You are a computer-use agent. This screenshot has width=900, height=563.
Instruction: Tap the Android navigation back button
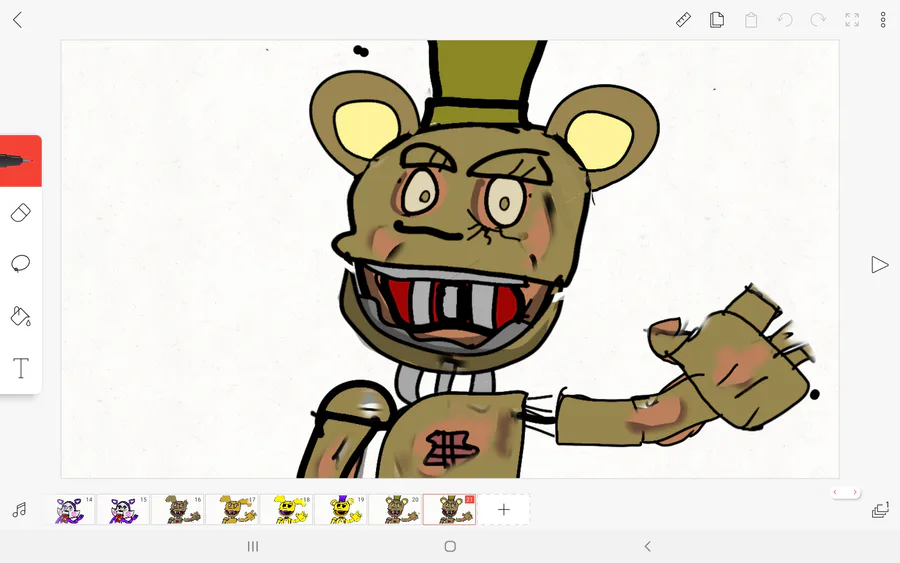tap(647, 546)
